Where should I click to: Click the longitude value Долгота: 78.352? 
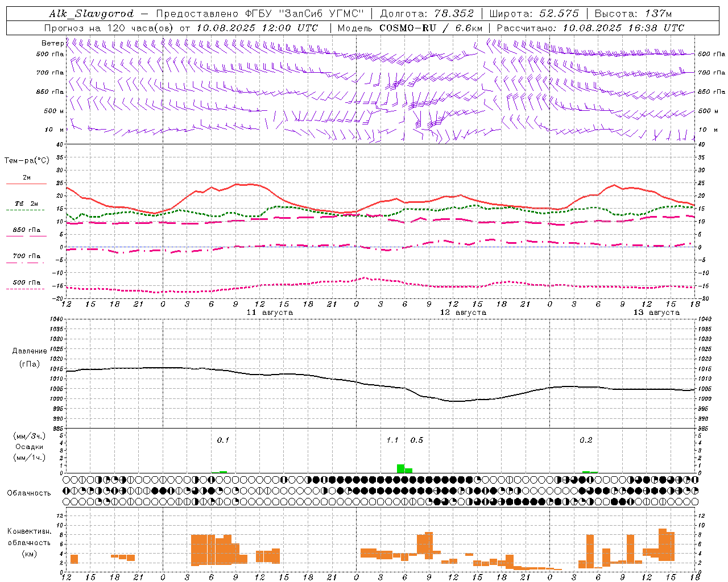click(426, 14)
